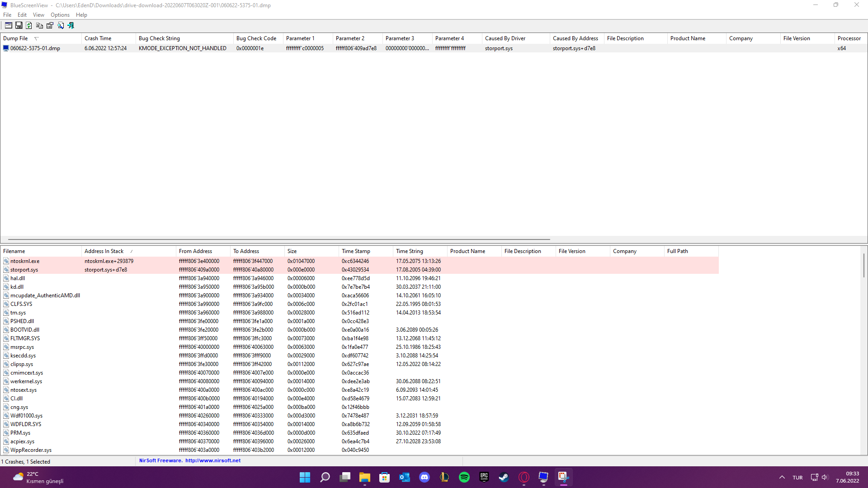Select the 060622-5375-01.dmp crash row
868x488 pixels.
[35, 48]
